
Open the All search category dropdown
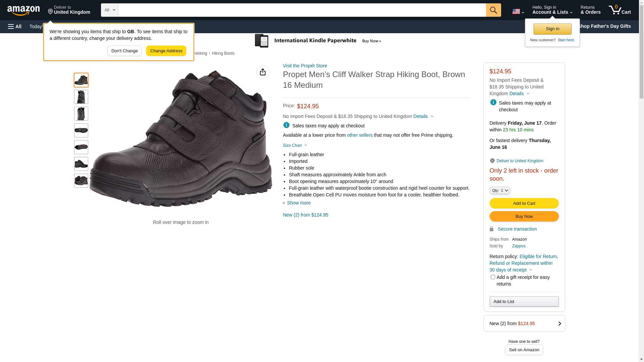click(109, 10)
